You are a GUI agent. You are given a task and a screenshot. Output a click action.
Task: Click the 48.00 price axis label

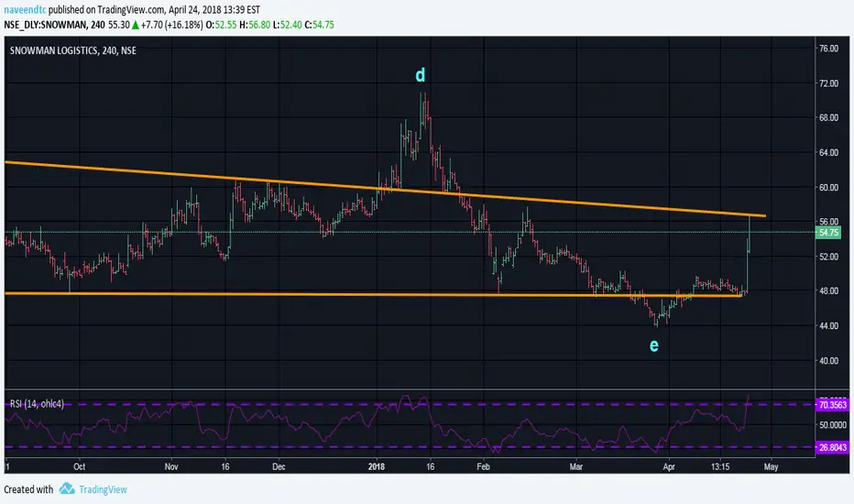828,291
